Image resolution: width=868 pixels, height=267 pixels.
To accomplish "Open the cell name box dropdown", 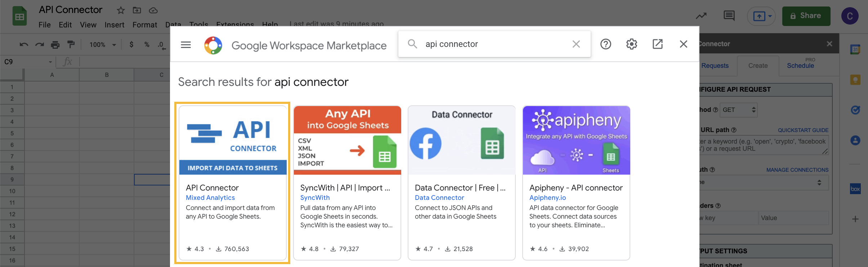I will 50,62.
